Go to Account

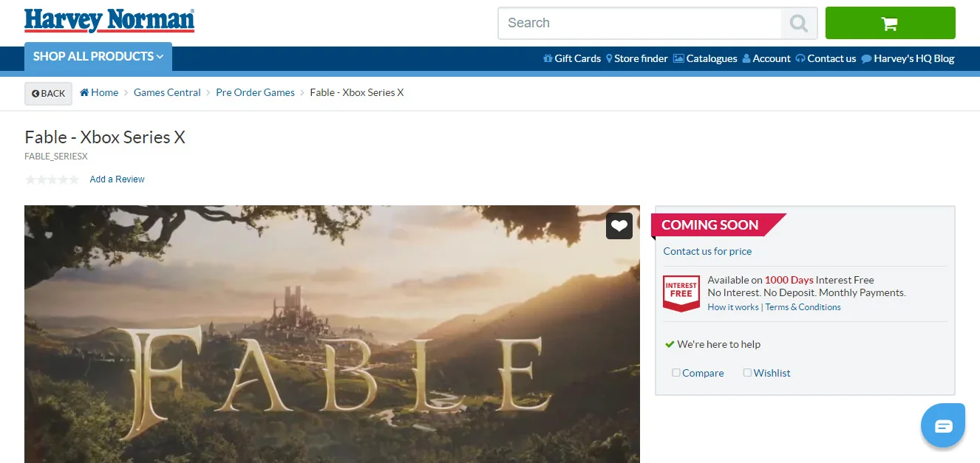point(766,58)
